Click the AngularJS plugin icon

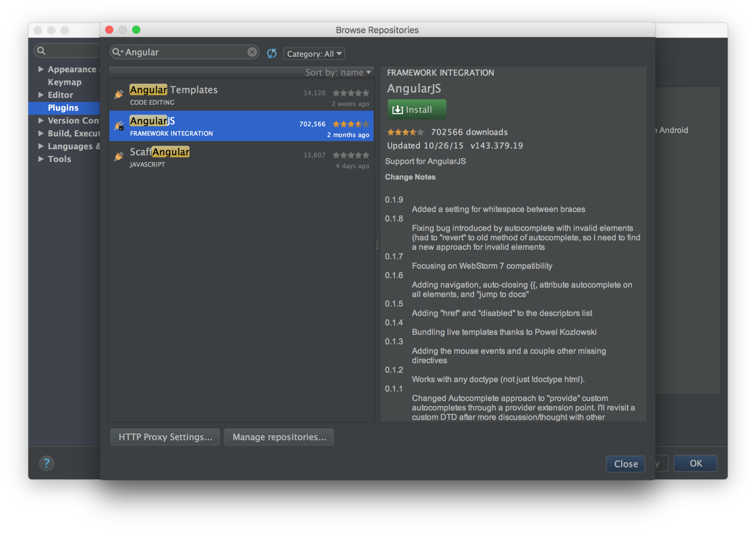(x=119, y=126)
